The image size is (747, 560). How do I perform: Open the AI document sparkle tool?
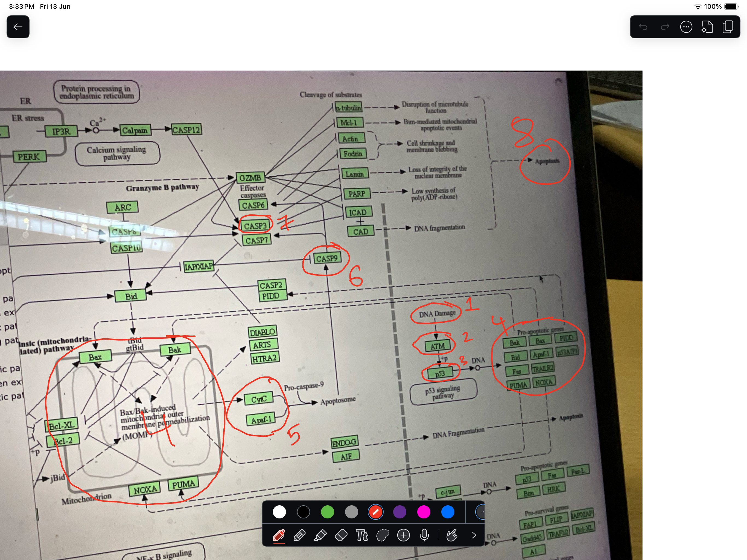(707, 27)
